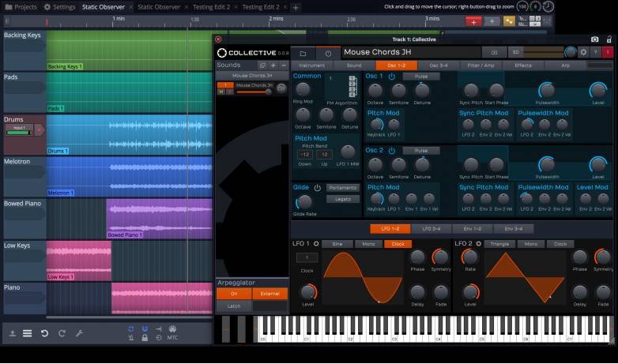
Task: Turn off the Arpeggiator On button
Action: pos(234,294)
